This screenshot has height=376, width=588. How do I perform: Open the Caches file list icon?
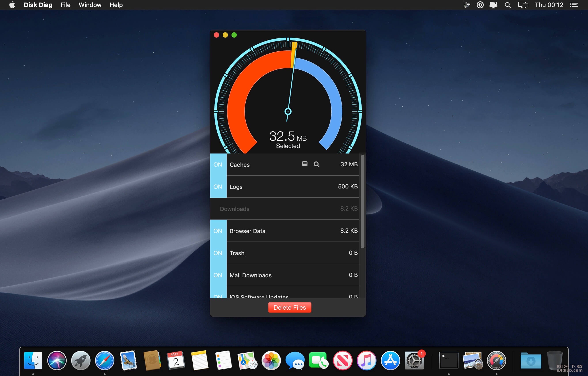point(305,164)
